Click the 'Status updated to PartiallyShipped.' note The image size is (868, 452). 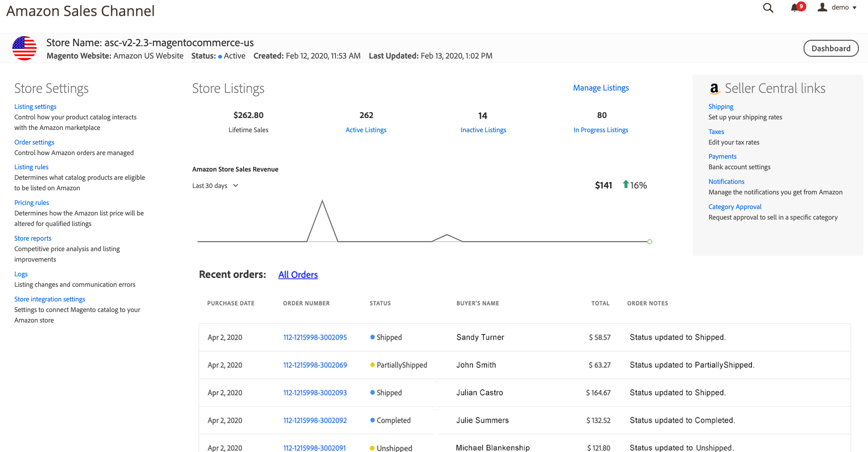[692, 365]
